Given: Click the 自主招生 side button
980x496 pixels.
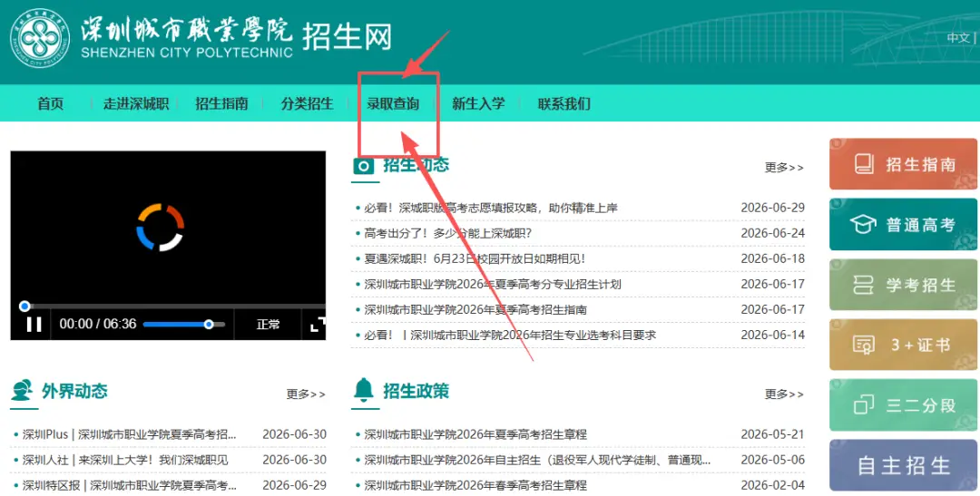Looking at the screenshot, I should click(x=903, y=465).
